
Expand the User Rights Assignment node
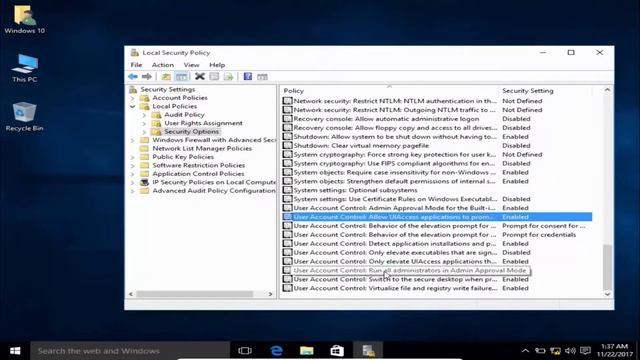[144, 123]
